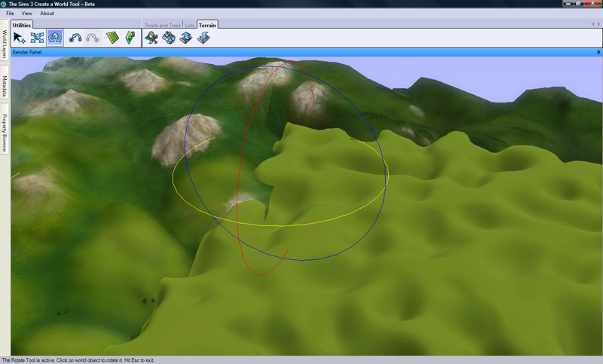Click the Render Panel title bar

pos(307,52)
